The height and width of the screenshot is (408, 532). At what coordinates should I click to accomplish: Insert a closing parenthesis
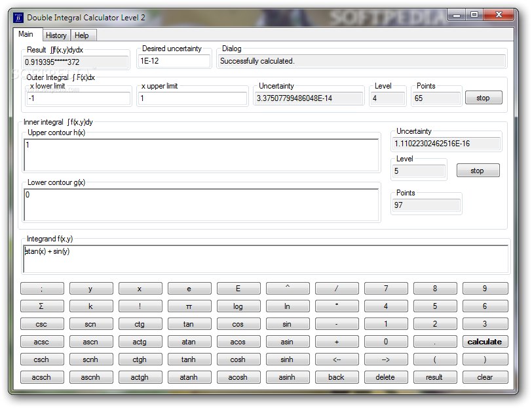click(x=485, y=359)
